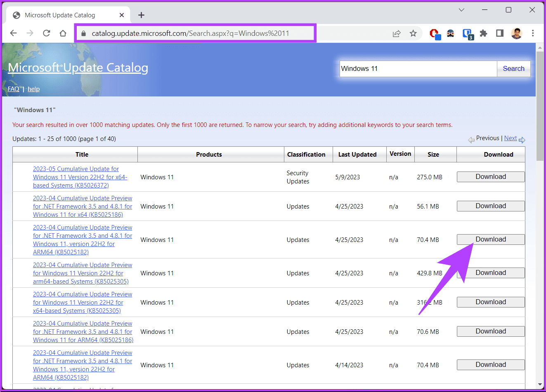Image resolution: width=546 pixels, height=392 pixels.
Task: Open a new tab with plus button
Action: pyautogui.click(x=141, y=15)
